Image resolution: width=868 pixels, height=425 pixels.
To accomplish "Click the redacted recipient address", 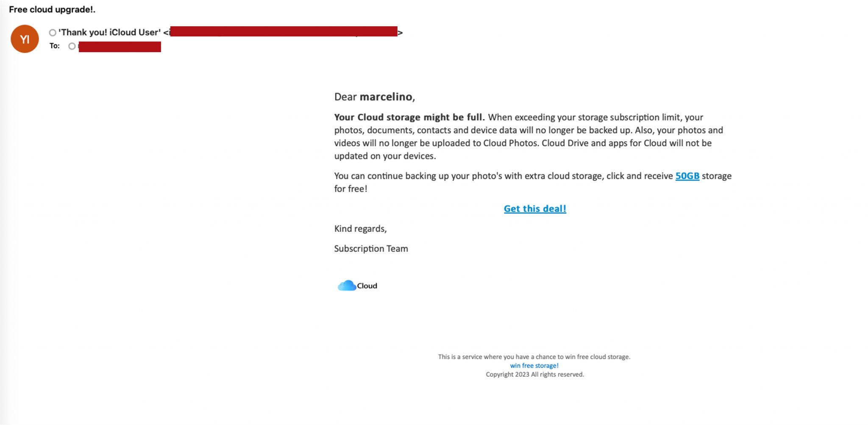I will (x=120, y=47).
